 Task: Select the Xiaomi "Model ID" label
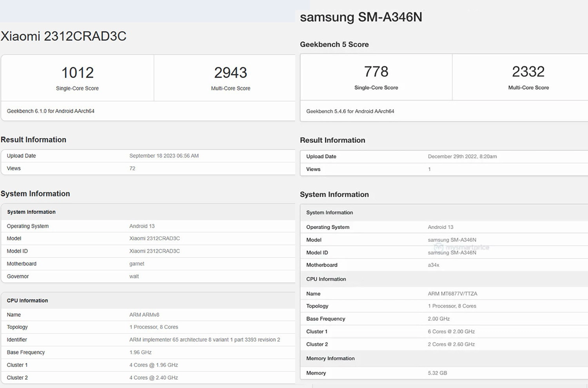[x=17, y=251]
